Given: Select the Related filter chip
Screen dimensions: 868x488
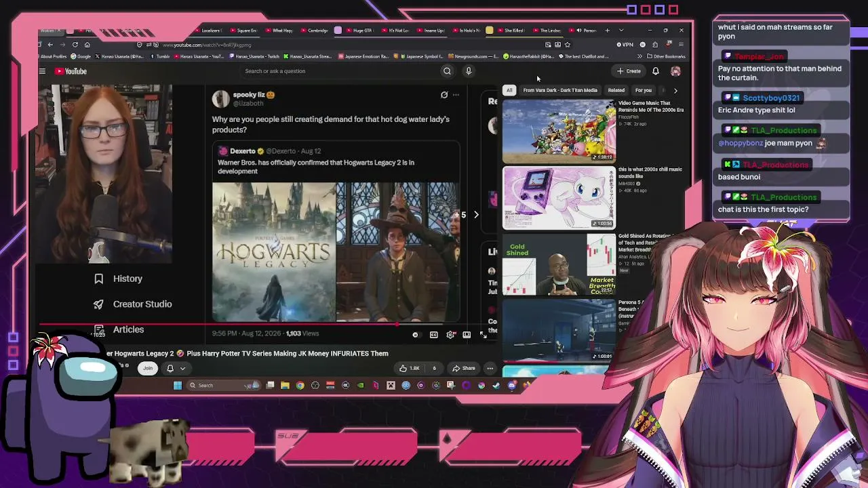Looking at the screenshot, I should point(616,90).
